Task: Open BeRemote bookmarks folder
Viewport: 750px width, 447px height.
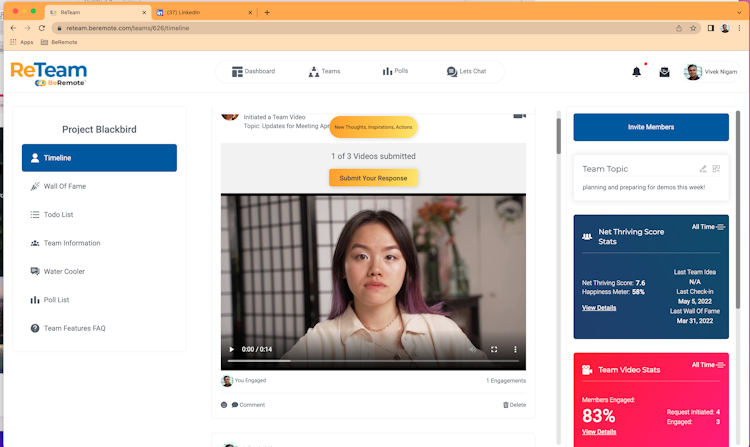Action: tap(59, 42)
